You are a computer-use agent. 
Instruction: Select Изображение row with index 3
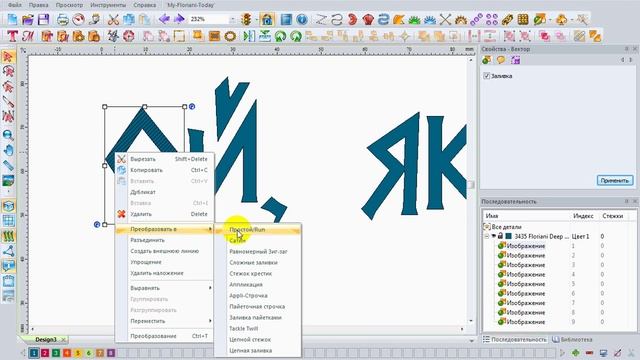(525, 265)
